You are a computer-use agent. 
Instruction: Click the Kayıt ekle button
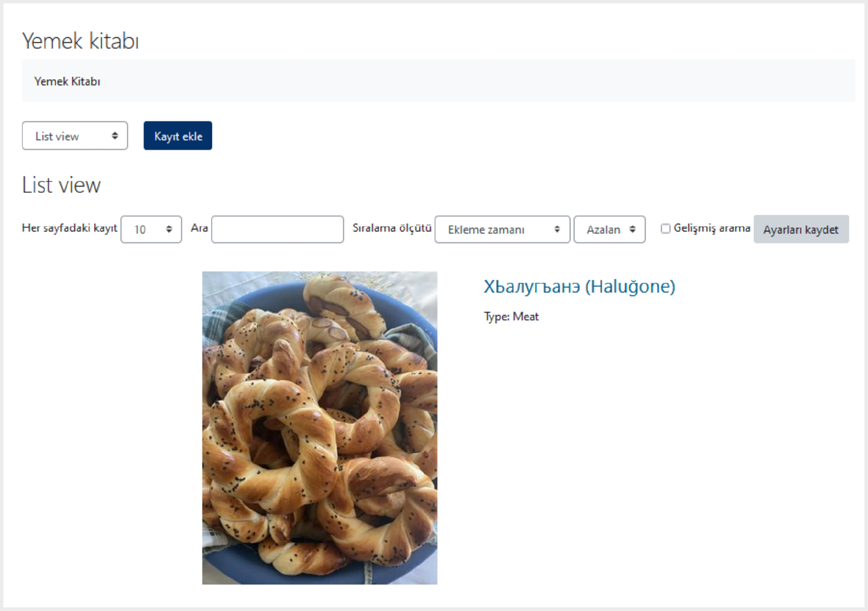point(178,136)
